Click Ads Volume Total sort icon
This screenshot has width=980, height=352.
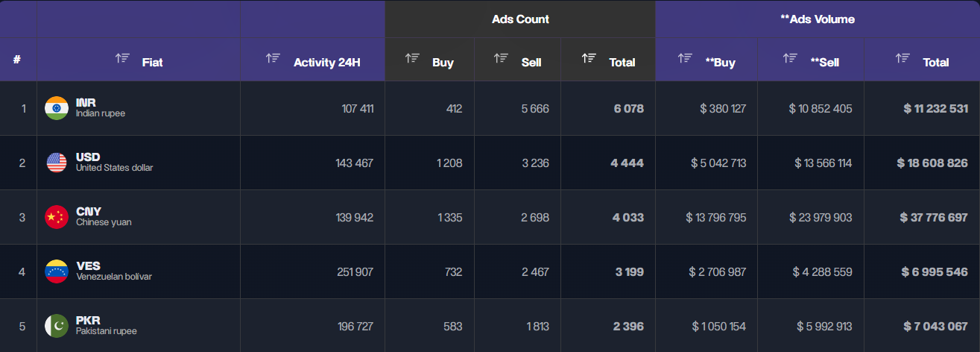pos(903,58)
